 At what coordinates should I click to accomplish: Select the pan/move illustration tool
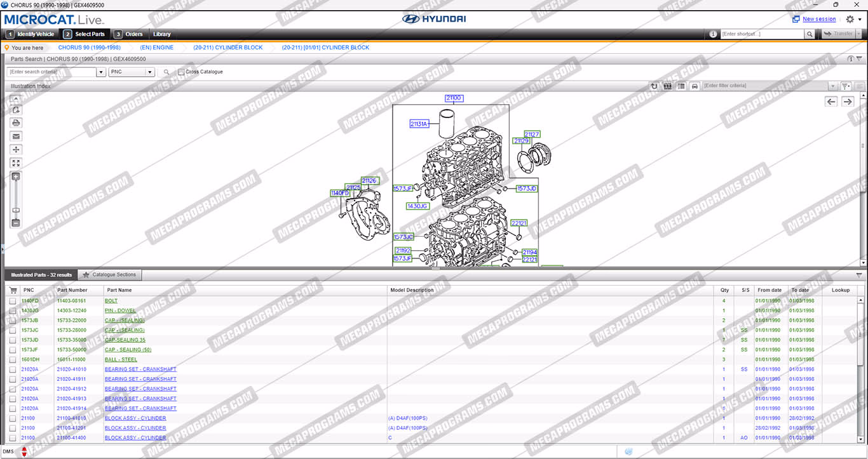16,150
